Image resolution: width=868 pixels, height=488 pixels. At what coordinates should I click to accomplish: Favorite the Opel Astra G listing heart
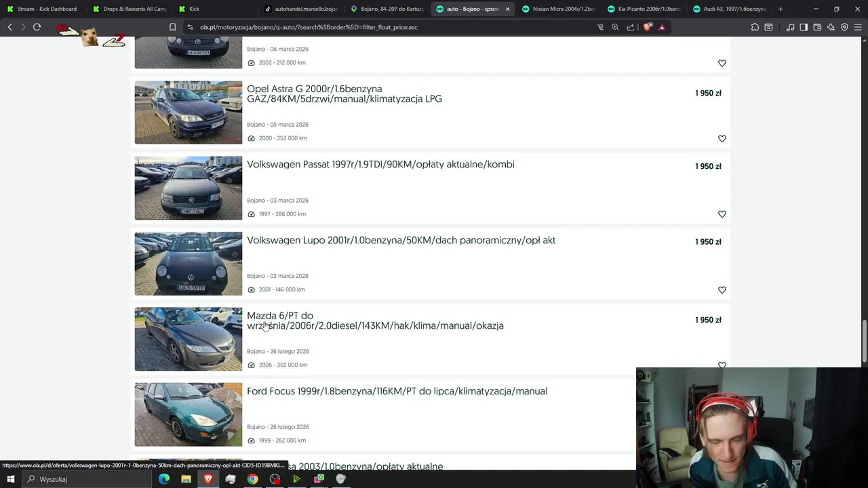coord(722,138)
